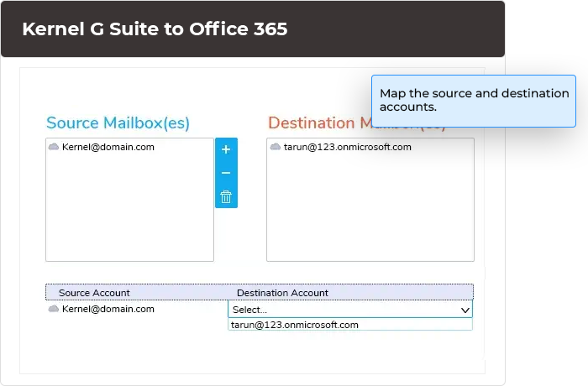Click empty area in Destination Mailbox list box
The image size is (588, 386).
(x=370, y=210)
